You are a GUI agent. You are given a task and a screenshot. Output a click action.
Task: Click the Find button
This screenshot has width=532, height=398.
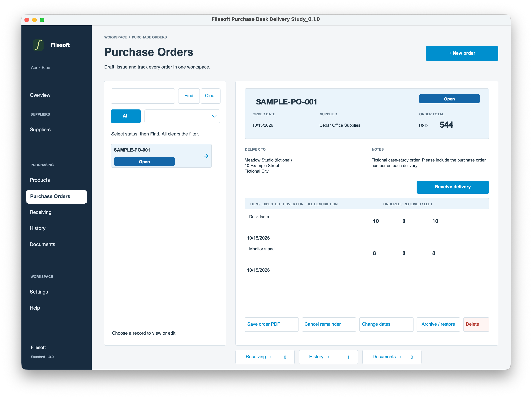tap(189, 96)
